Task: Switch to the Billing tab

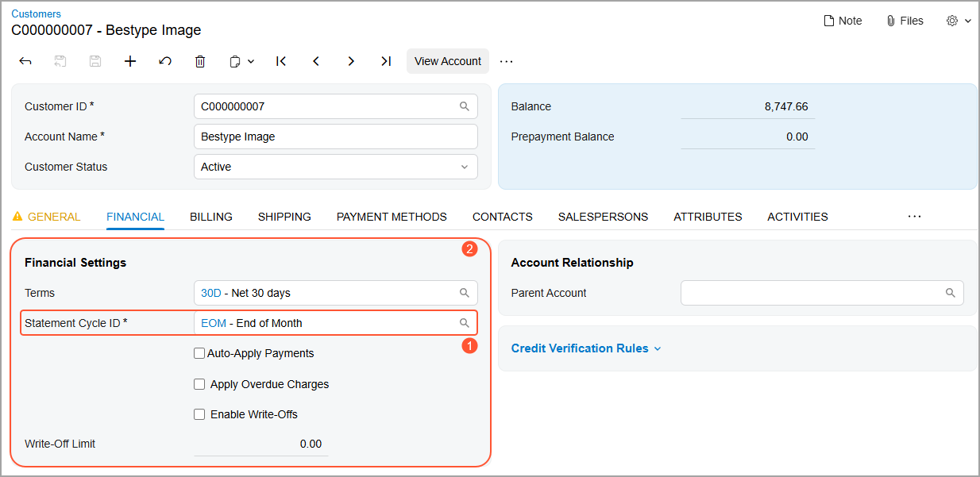Action: point(210,217)
